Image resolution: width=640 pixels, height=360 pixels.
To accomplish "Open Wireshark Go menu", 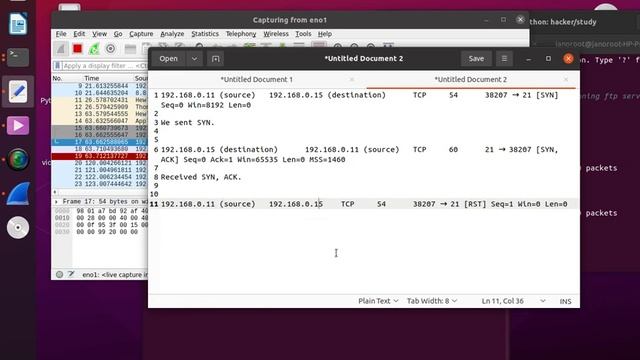I will [118, 34].
